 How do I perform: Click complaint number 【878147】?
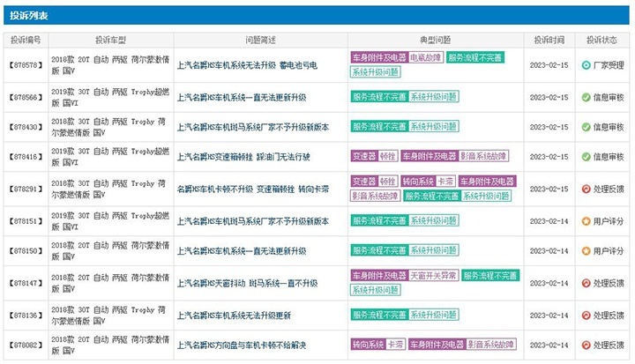(26, 284)
